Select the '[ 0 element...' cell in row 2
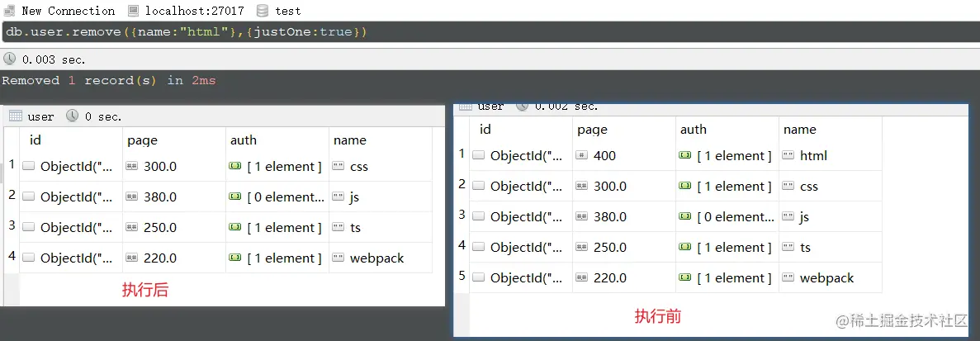The height and width of the screenshot is (341, 980). coord(277,197)
